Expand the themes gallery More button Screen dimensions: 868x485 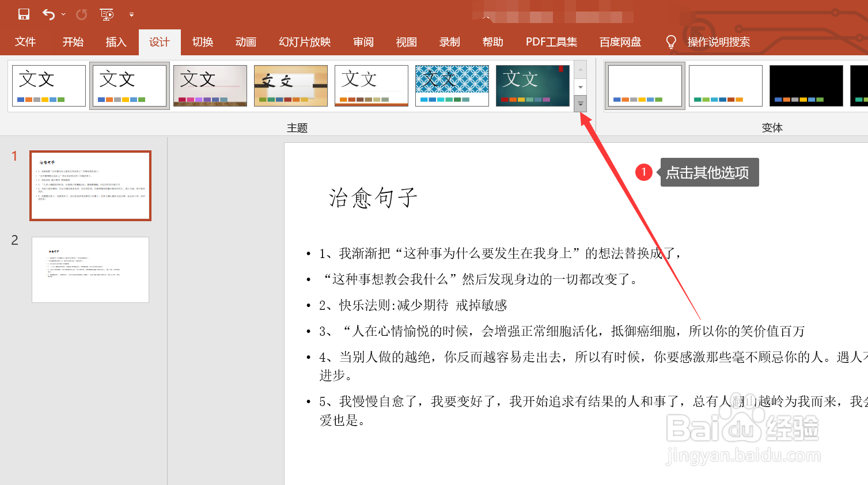(x=581, y=104)
